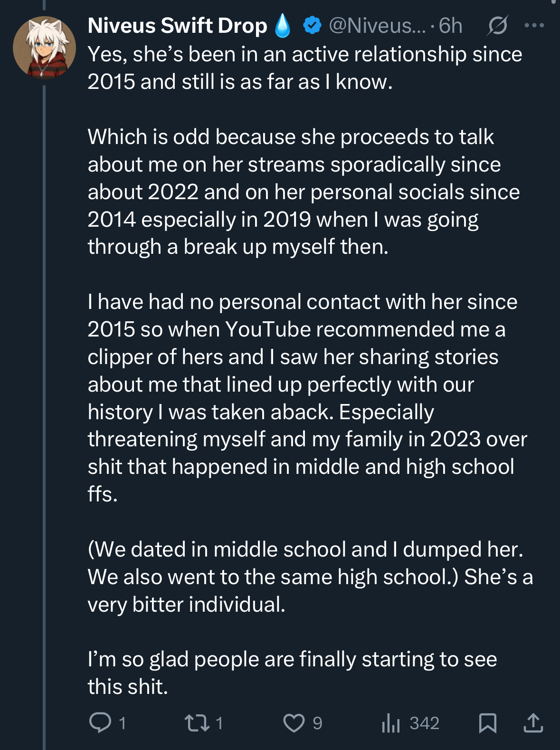Viewport: 560px width, 750px height.
Task: Open the share upload icon
Action: tap(533, 722)
